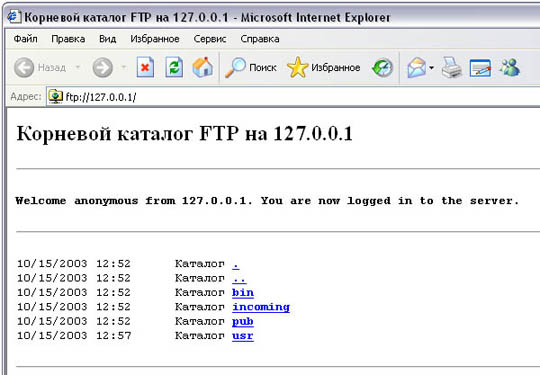Expand the Mail button dropdown arrow

coord(431,67)
